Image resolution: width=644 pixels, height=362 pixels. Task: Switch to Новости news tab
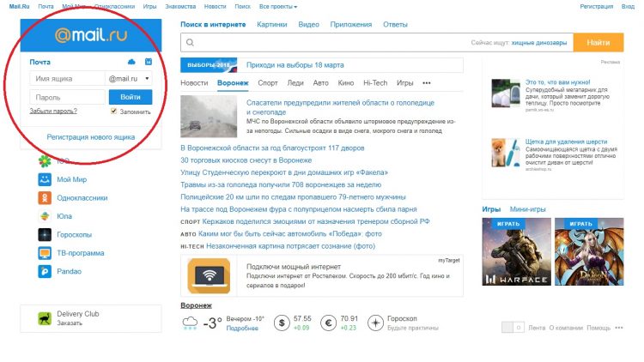pyautogui.click(x=194, y=83)
